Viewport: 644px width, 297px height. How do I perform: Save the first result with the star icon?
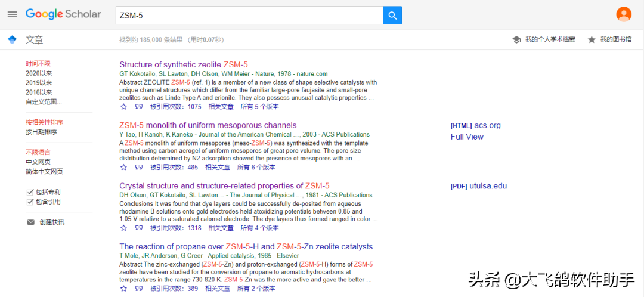pos(123,107)
